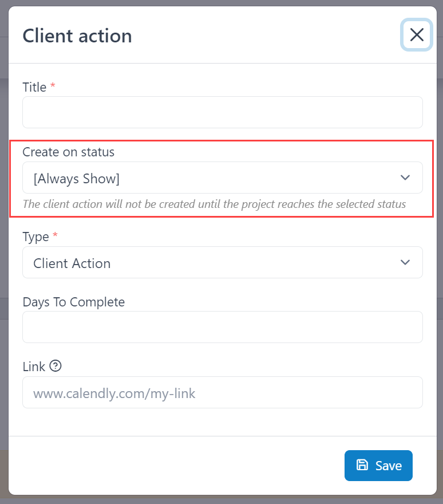The image size is (443, 504).
Task: Click the red highlighted Create on status section
Action: 222,178
